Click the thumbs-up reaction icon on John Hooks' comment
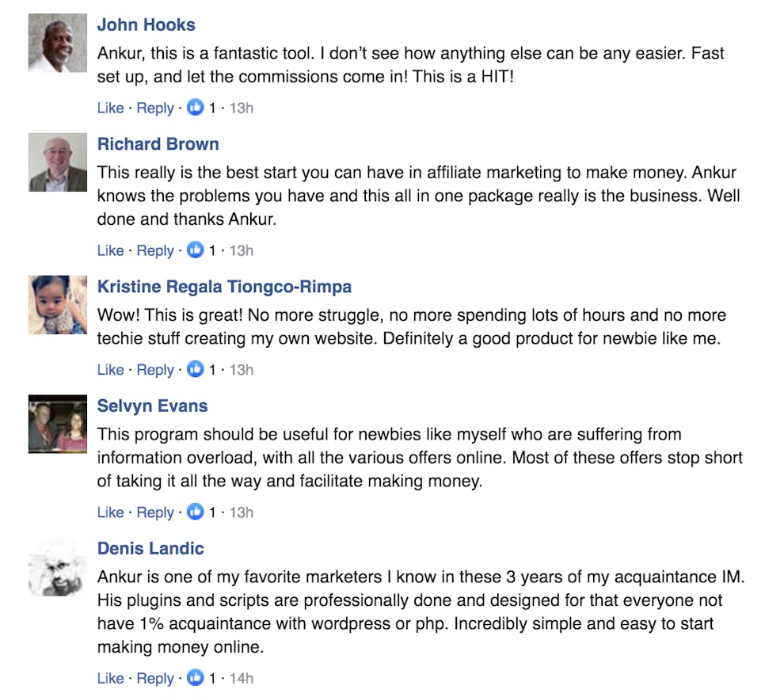 (196, 108)
